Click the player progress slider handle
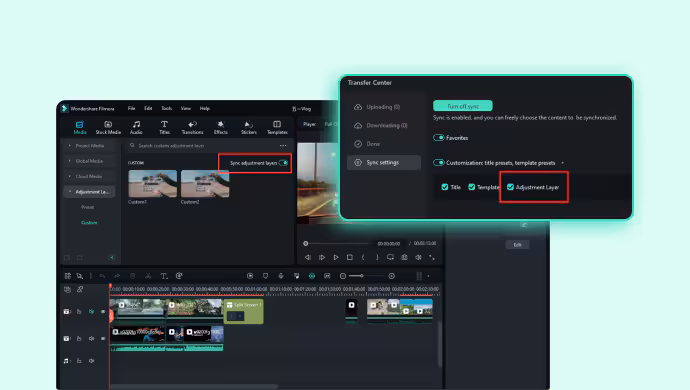The height and width of the screenshot is (390, 690). [x=305, y=243]
